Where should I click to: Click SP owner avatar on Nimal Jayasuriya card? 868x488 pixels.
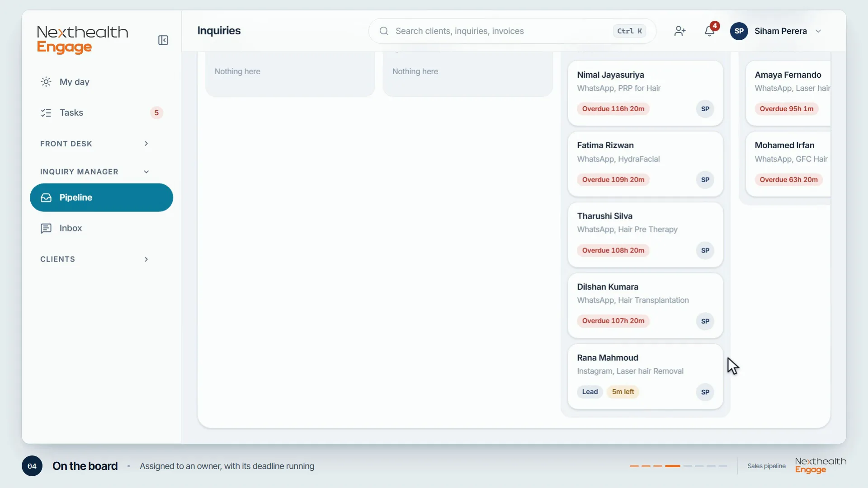[x=705, y=109]
